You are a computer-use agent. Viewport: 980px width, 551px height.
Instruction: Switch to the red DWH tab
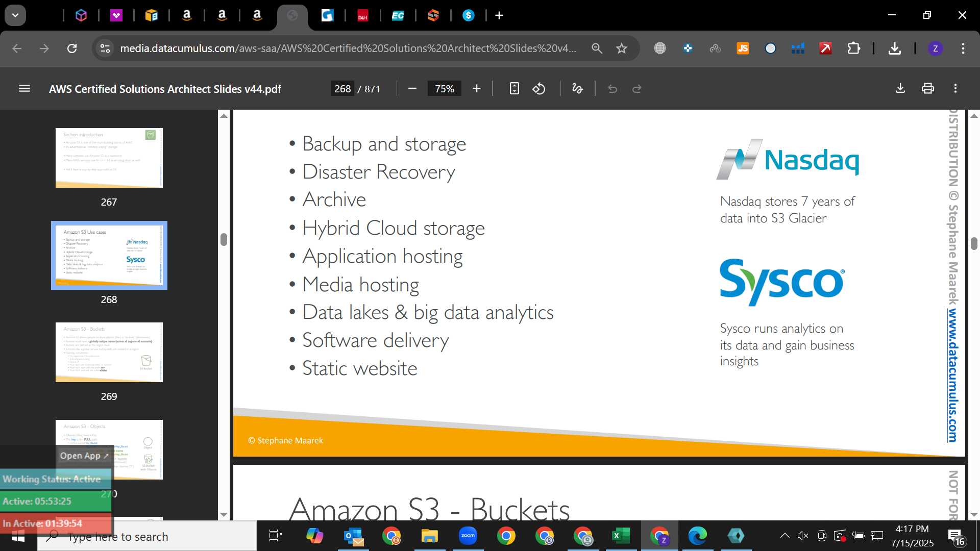click(x=363, y=15)
